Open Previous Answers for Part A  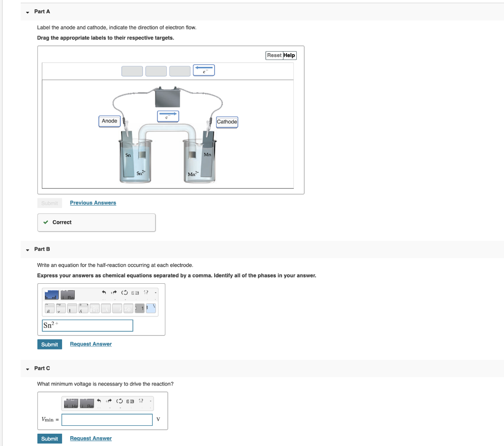point(93,203)
